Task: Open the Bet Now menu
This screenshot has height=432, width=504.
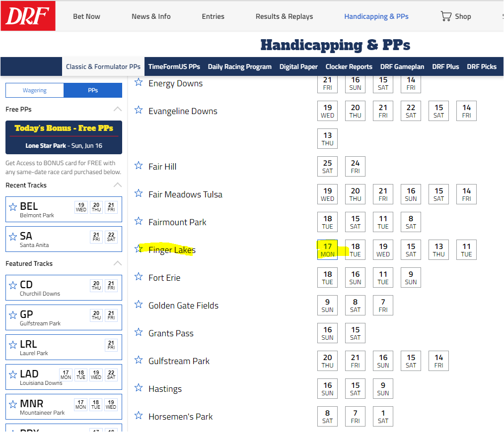Action: pos(86,16)
